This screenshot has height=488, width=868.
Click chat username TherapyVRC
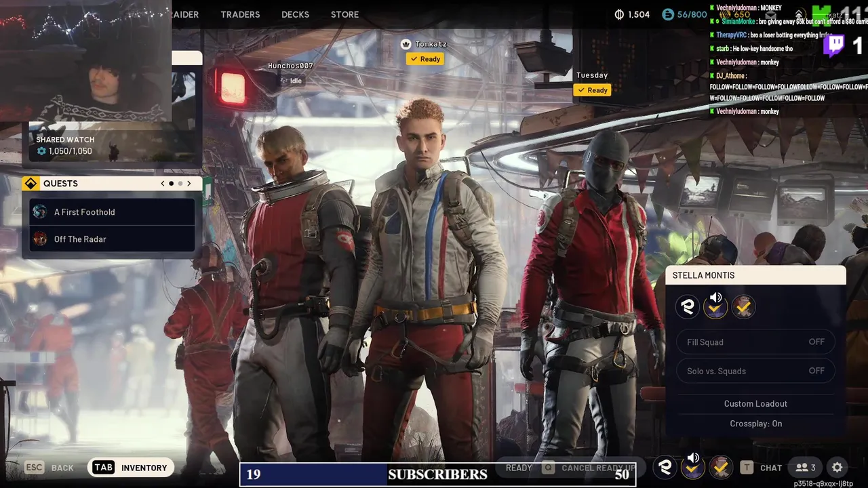pyautogui.click(x=732, y=35)
